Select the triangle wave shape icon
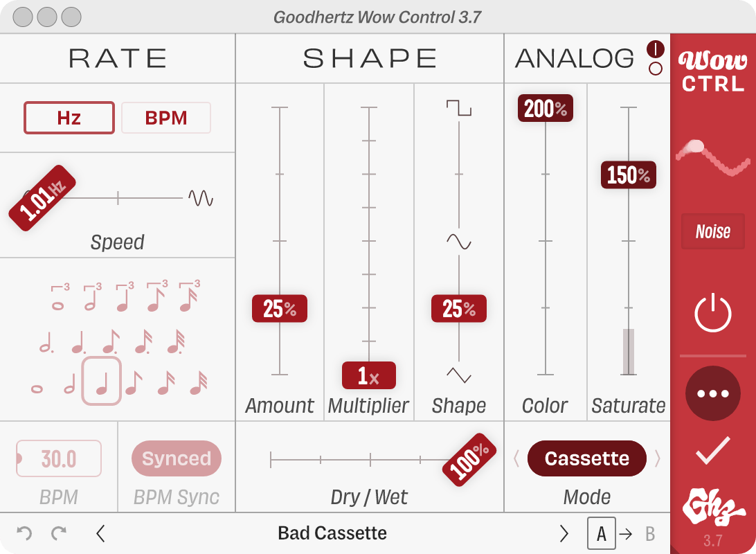The height and width of the screenshot is (554, 756). coord(458,375)
